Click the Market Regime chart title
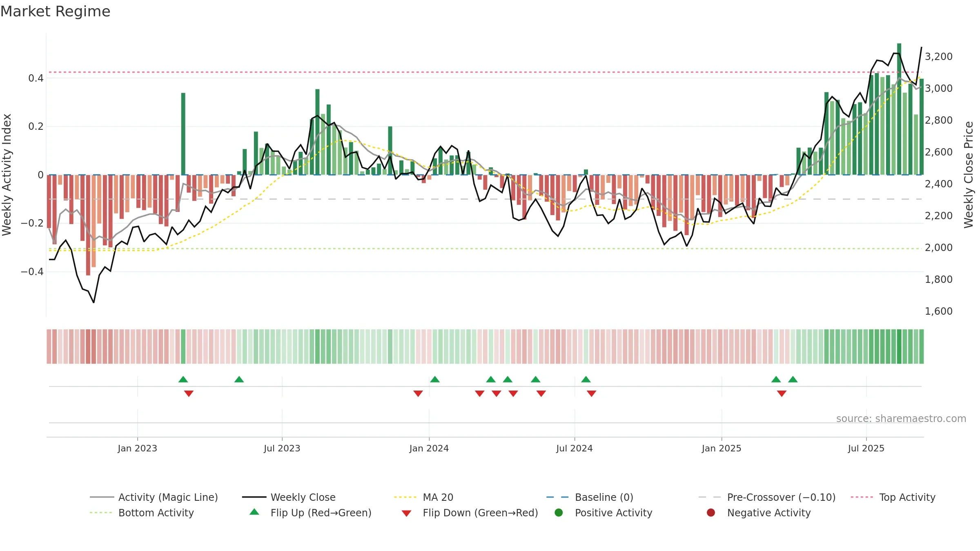980x551 pixels. click(55, 11)
